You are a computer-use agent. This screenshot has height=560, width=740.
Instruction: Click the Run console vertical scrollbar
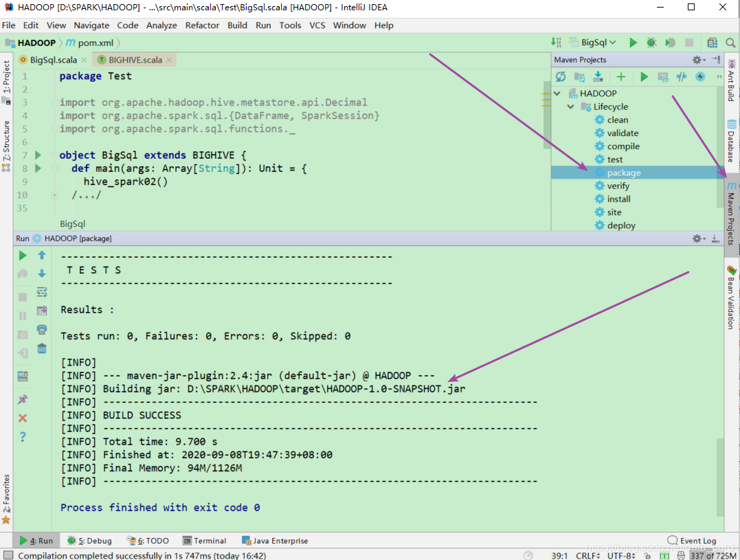click(719, 476)
